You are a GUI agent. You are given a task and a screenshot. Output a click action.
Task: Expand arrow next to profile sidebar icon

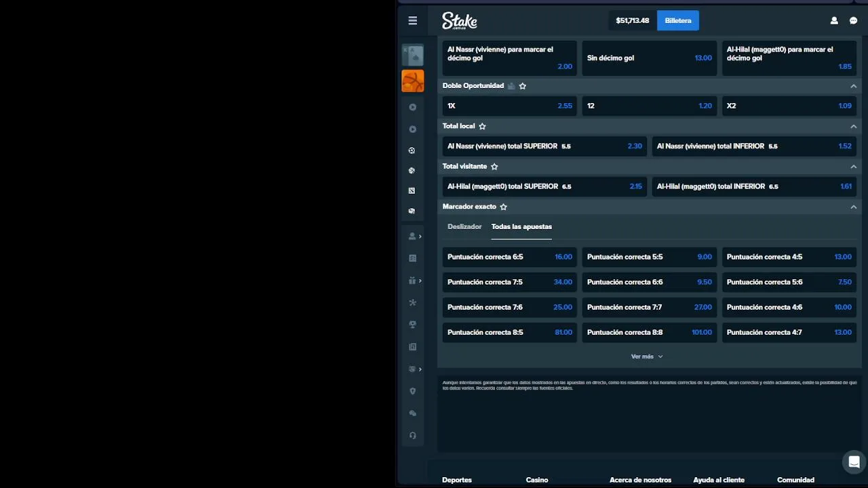(420, 237)
